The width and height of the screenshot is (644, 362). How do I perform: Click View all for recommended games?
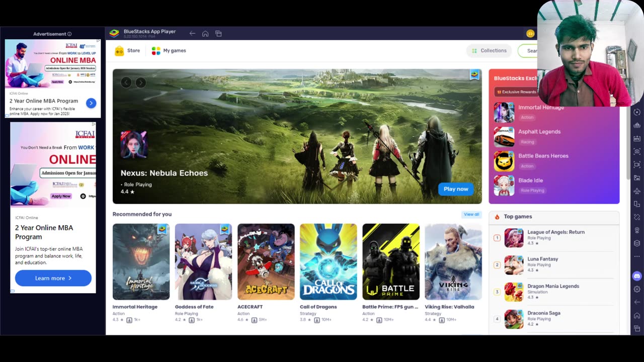[x=471, y=214]
